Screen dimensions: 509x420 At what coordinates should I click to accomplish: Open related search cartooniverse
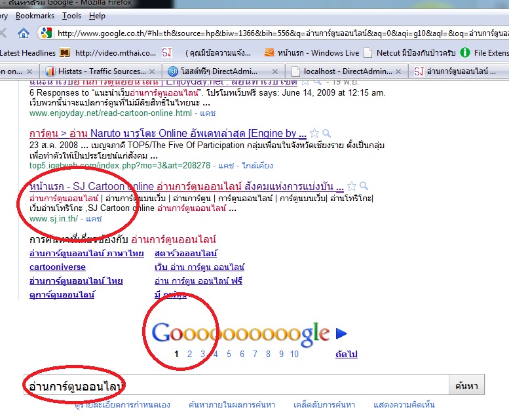58,267
